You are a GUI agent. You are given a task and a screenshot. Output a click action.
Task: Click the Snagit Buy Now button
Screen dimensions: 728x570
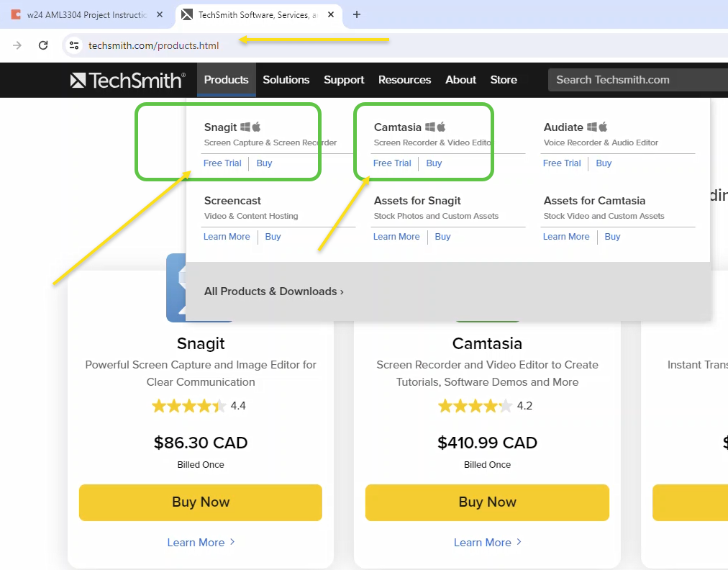201,502
